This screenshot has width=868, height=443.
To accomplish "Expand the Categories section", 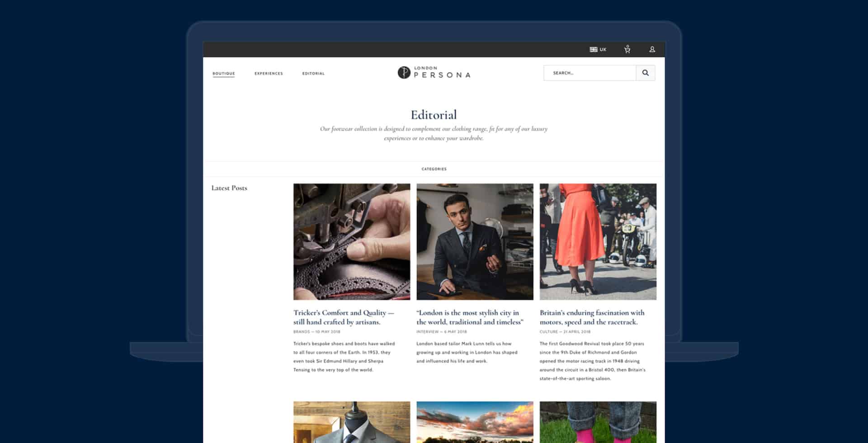I will click(434, 169).
